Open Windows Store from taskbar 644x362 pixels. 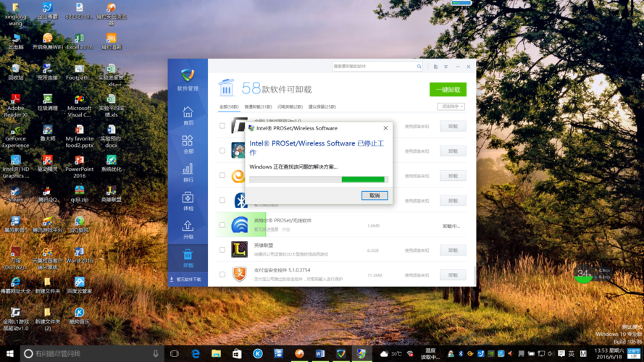(237, 353)
